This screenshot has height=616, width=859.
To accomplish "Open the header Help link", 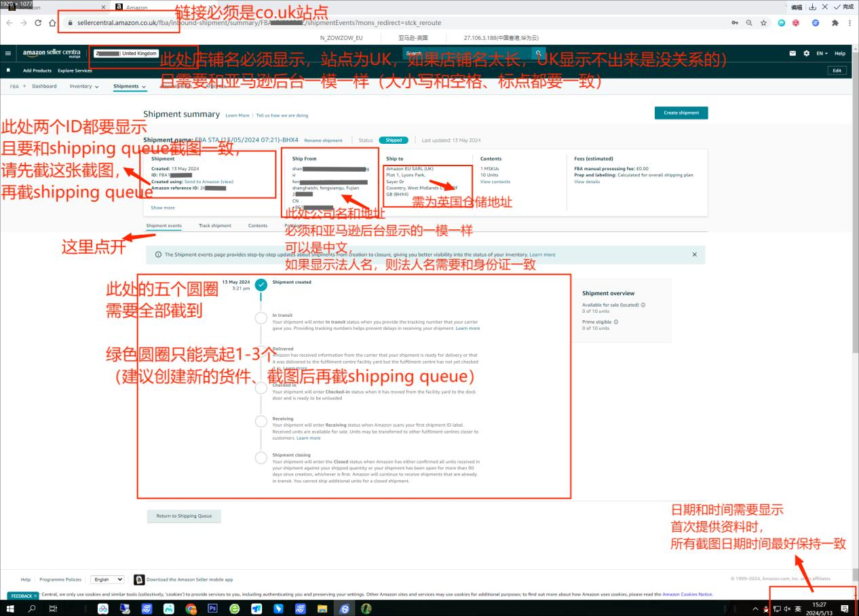I will 840,53.
